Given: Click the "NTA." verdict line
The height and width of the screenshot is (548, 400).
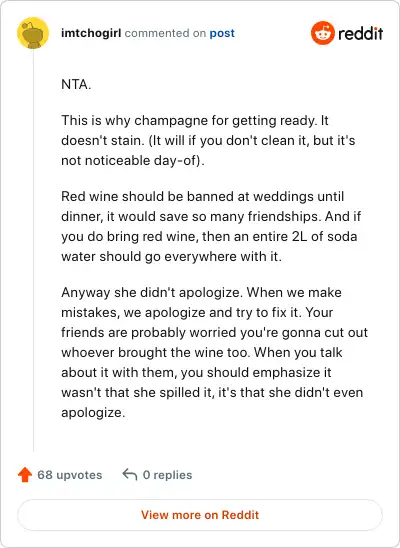Looking at the screenshot, I should [76, 85].
